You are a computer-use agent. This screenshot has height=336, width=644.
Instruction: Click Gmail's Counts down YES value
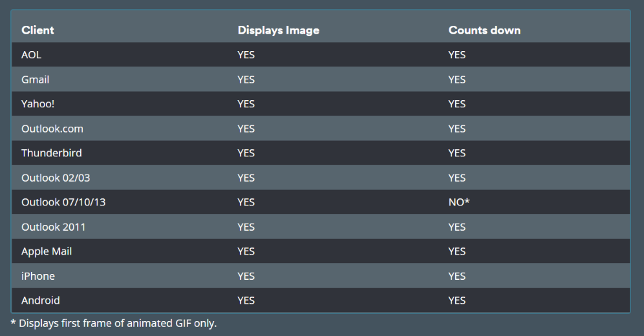(456, 79)
